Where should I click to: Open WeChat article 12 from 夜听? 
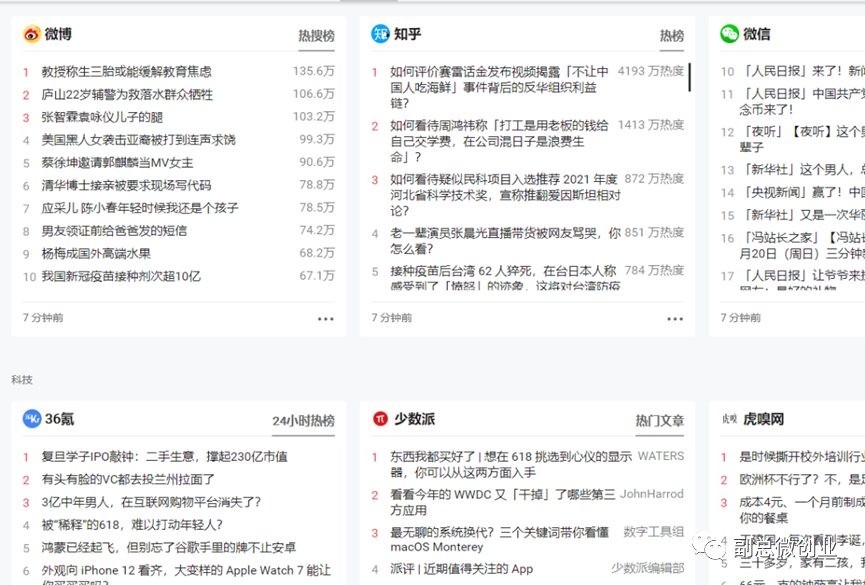point(802,139)
